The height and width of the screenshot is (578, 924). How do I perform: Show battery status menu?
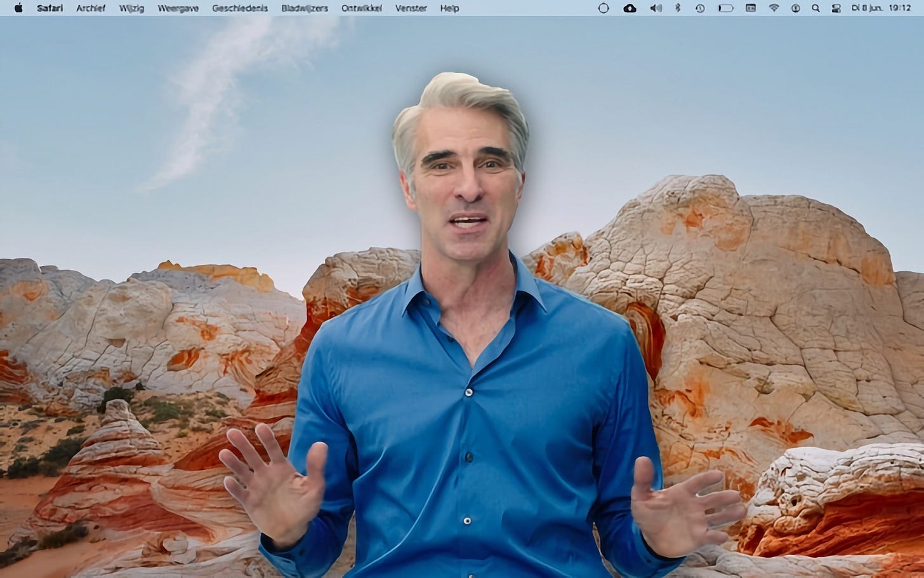pos(726,8)
